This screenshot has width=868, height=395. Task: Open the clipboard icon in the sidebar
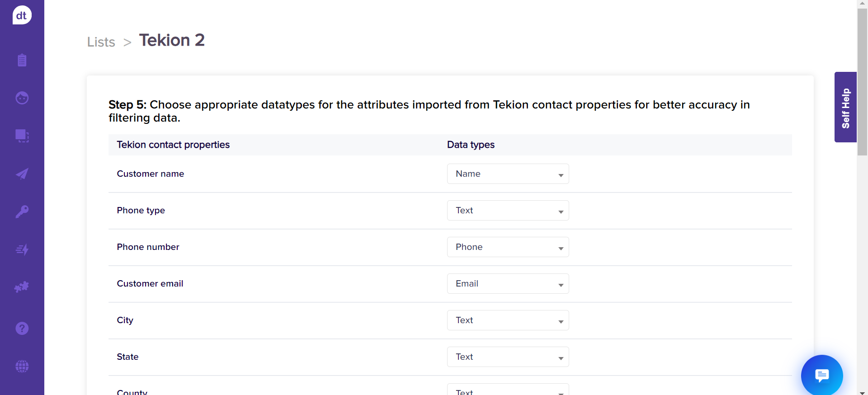[22, 60]
